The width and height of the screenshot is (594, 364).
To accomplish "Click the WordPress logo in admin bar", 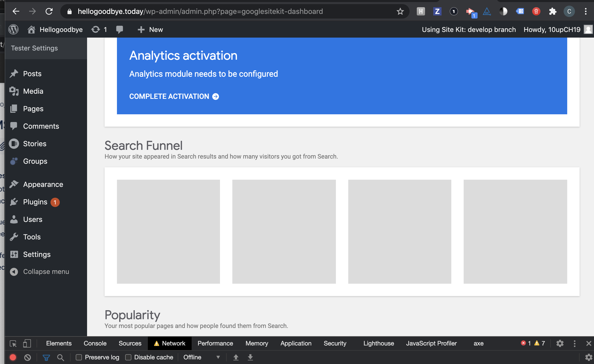I will click(13, 30).
